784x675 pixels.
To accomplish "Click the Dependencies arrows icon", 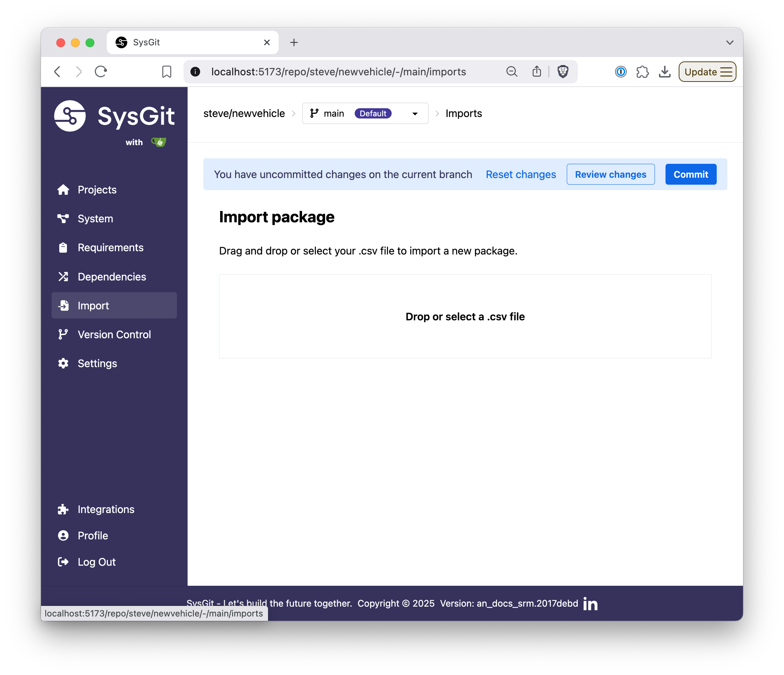I will (x=63, y=276).
